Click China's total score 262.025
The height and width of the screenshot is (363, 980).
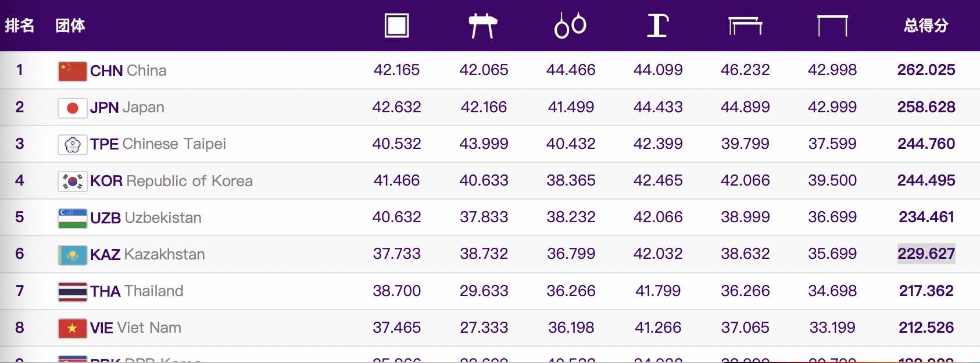[x=926, y=70]
